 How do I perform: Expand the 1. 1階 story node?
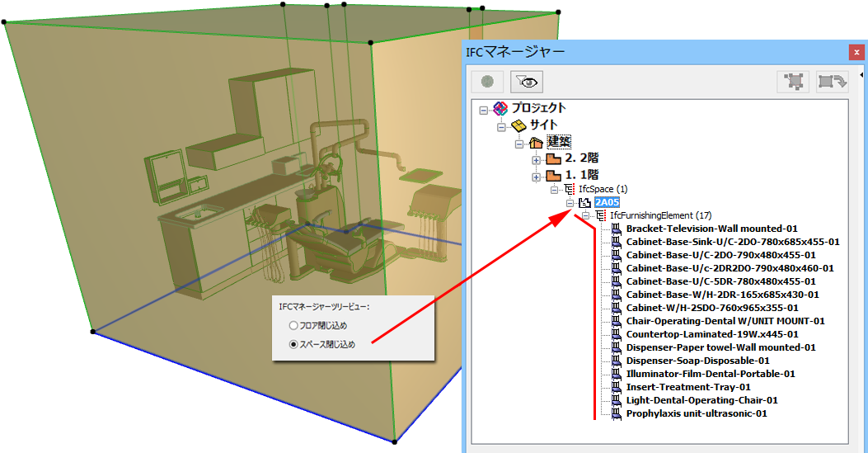536,177
